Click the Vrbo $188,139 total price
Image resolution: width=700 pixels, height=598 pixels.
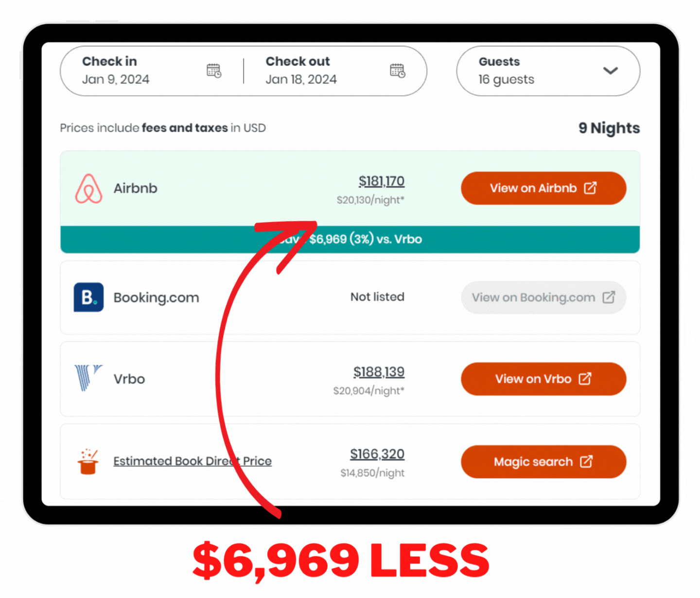click(x=379, y=372)
